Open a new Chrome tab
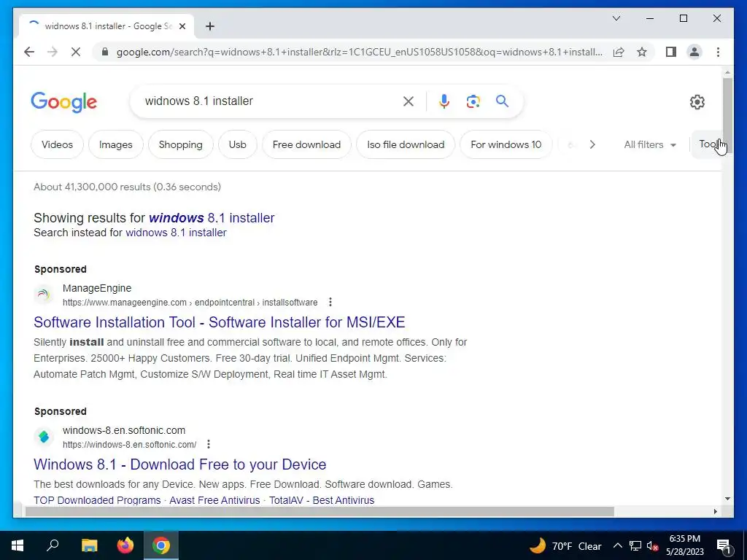Viewport: 747px width, 560px height. click(209, 26)
